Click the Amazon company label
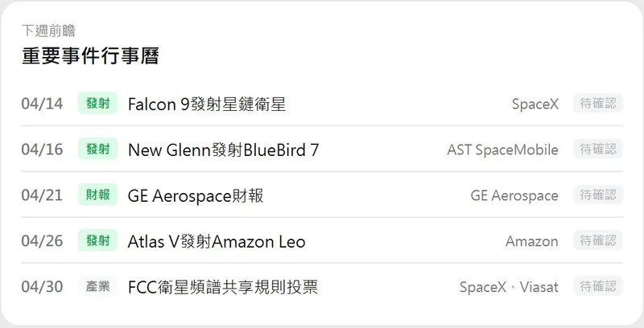Image resolution: width=644 pixels, height=328 pixels. tap(531, 242)
